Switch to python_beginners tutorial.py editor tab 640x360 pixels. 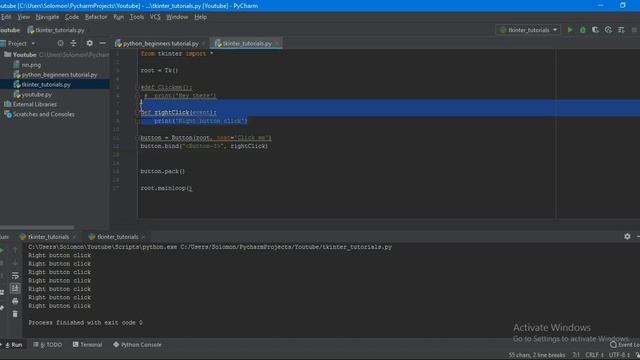160,43
